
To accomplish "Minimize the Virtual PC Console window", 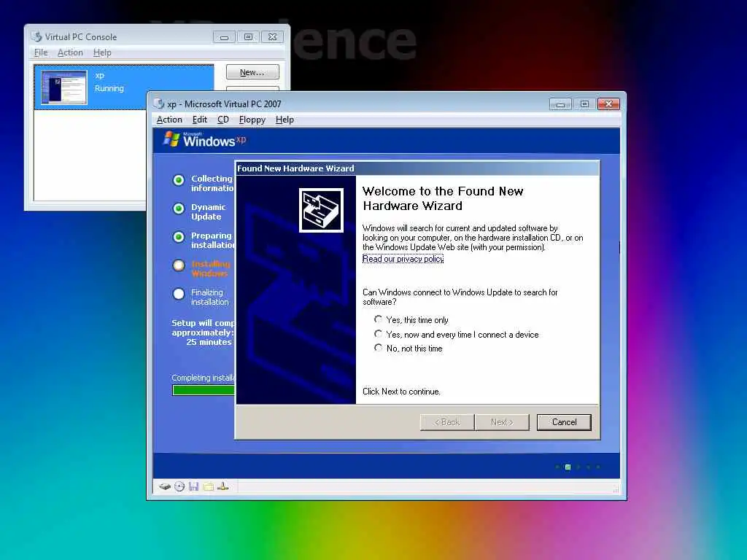I will coord(224,36).
